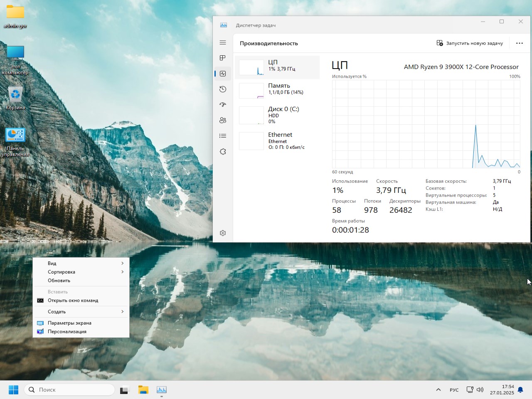The image size is (532, 399).
Task: Click the 'Диспетчер задач' window title
Action: tap(256, 25)
